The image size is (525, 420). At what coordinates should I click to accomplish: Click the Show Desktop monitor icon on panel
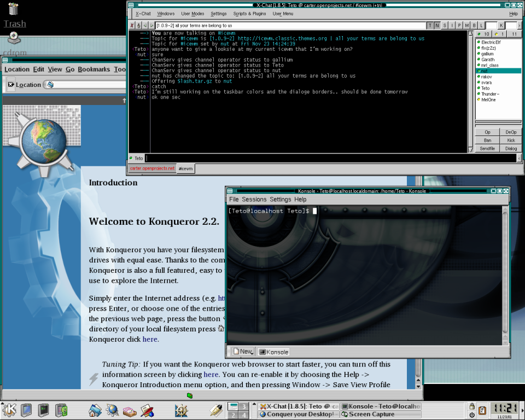pyautogui.click(x=26, y=410)
